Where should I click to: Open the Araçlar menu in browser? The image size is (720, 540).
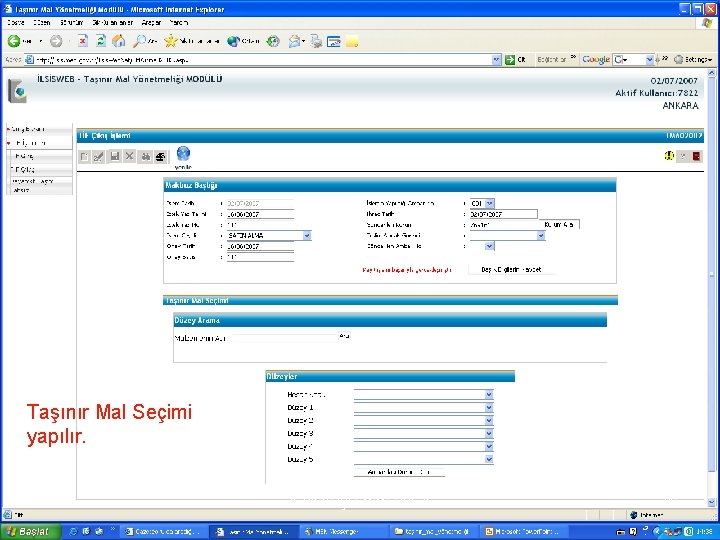click(151, 22)
